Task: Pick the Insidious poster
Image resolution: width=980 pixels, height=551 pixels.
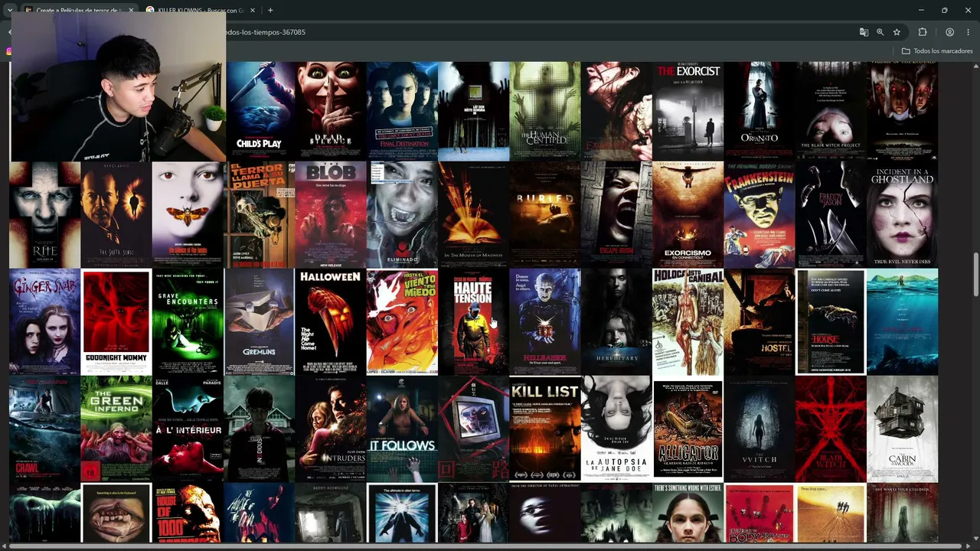Action: (259, 429)
